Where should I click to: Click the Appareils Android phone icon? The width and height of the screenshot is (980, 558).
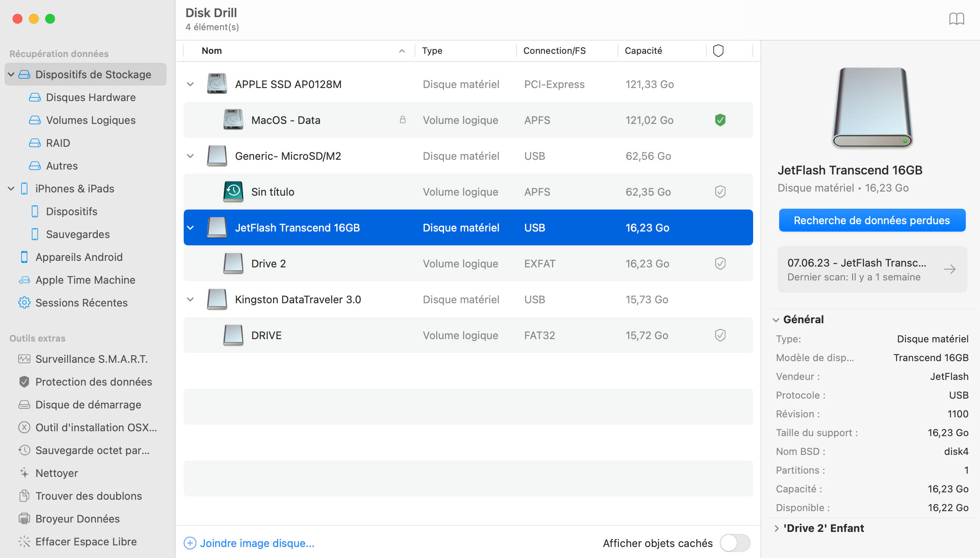click(24, 257)
